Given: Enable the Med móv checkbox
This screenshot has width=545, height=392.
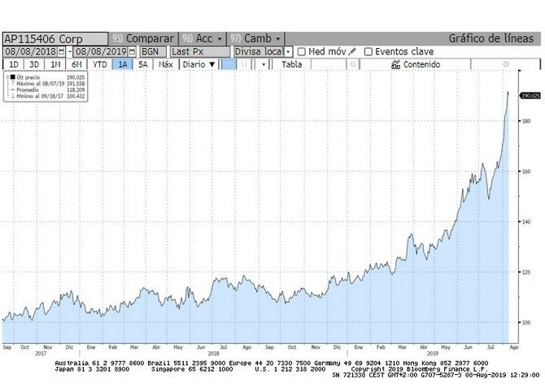Looking at the screenshot, I should 303,51.
